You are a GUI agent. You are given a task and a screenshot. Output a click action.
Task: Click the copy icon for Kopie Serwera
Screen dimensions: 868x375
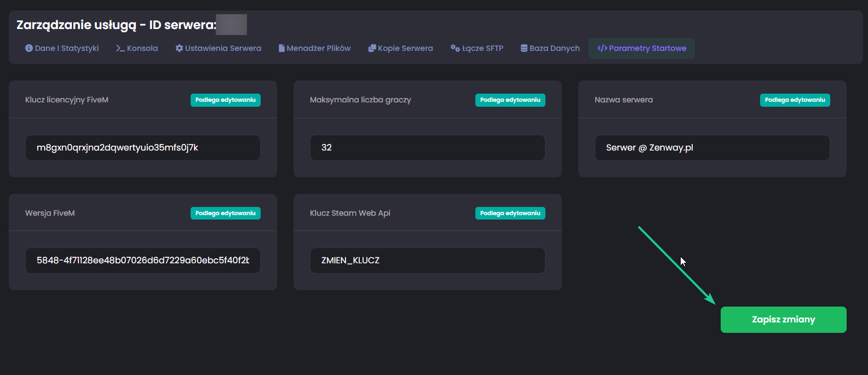372,48
